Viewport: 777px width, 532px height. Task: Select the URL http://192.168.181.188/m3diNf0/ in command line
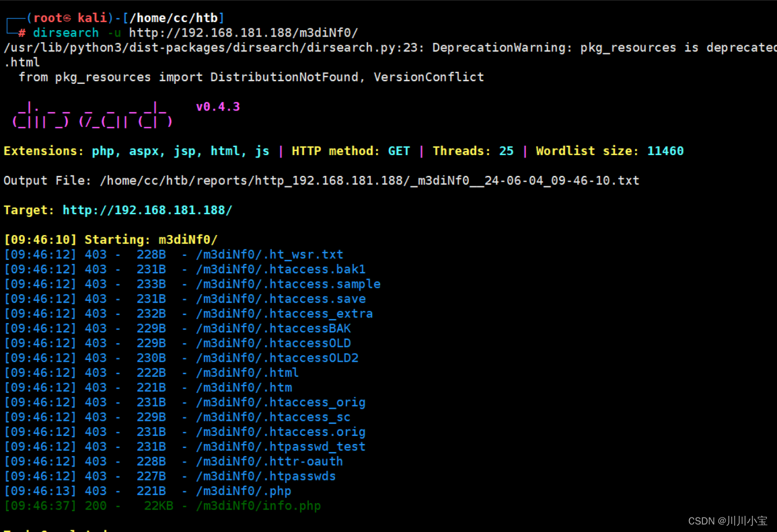click(x=243, y=33)
